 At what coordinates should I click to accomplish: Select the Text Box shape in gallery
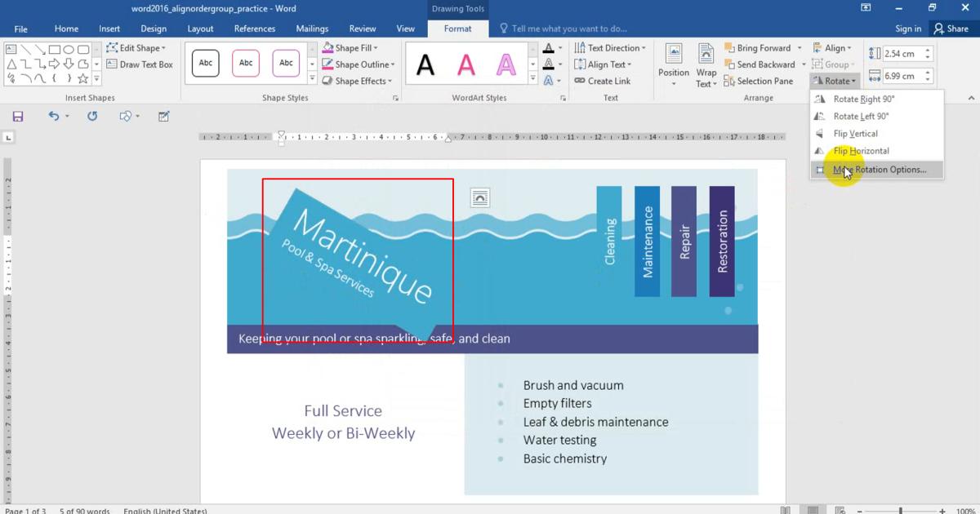pos(11,50)
